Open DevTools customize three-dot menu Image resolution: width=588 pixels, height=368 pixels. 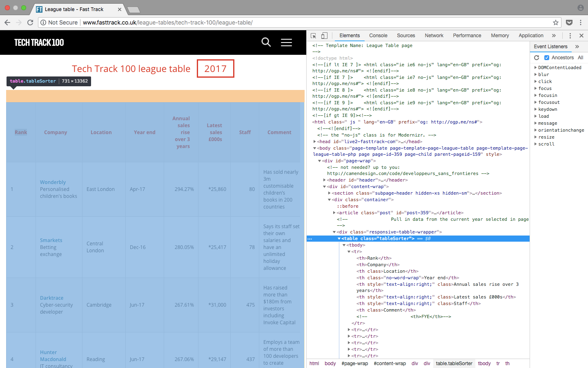click(570, 36)
